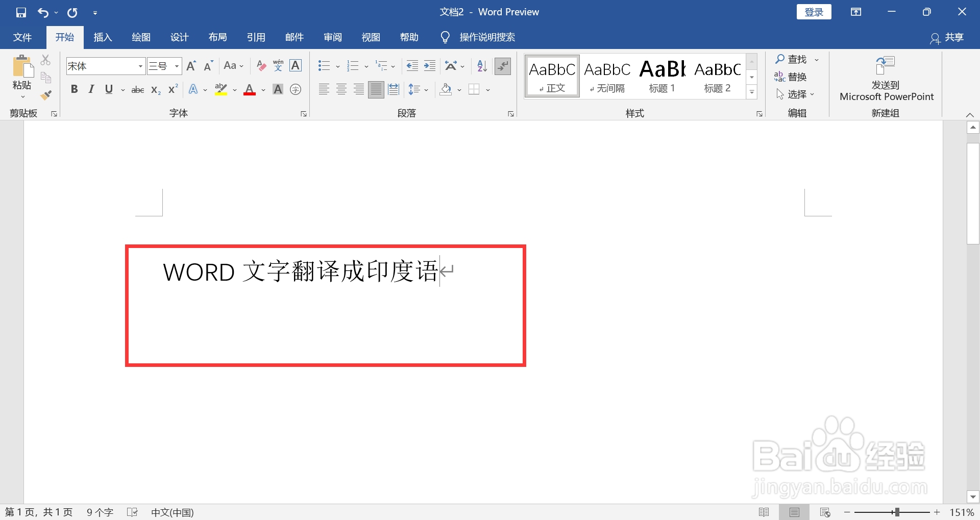980x520 pixels.
Task: Open the font name dropdown 宋体
Action: click(140, 66)
